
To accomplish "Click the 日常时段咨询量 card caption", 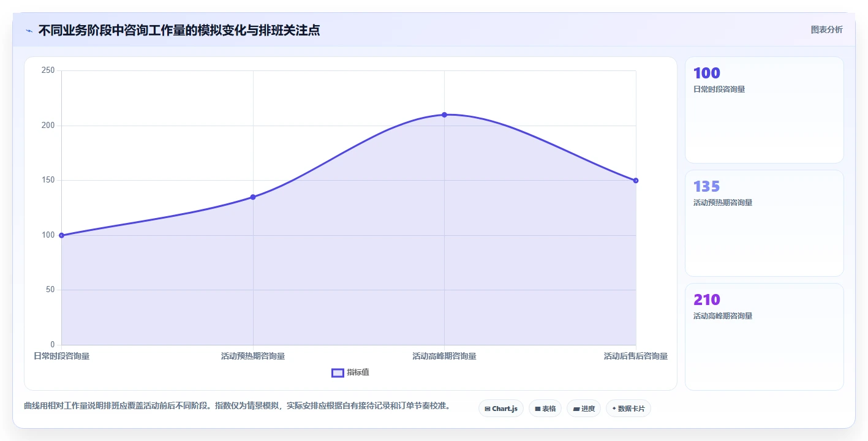I will point(719,89).
